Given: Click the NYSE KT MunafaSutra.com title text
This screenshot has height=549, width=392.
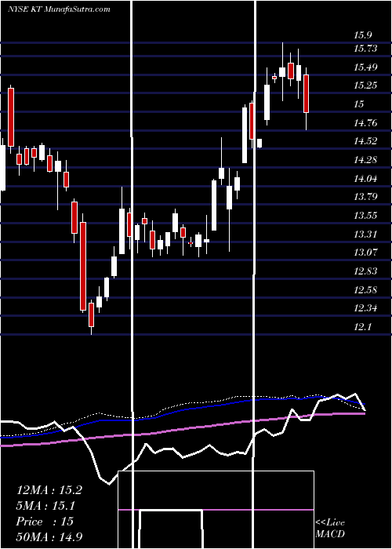Looking at the screenshot, I should pyautogui.click(x=59, y=9).
